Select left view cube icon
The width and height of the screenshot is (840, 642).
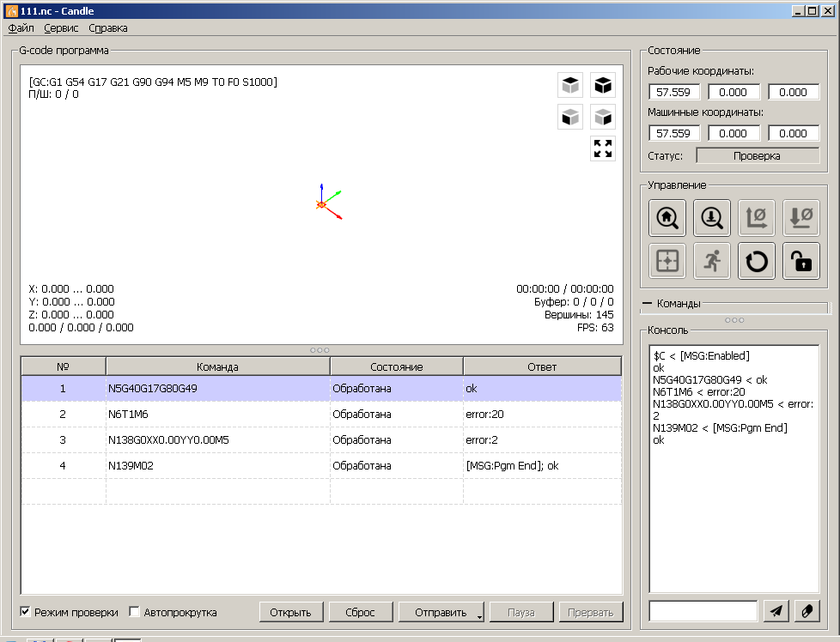603,117
